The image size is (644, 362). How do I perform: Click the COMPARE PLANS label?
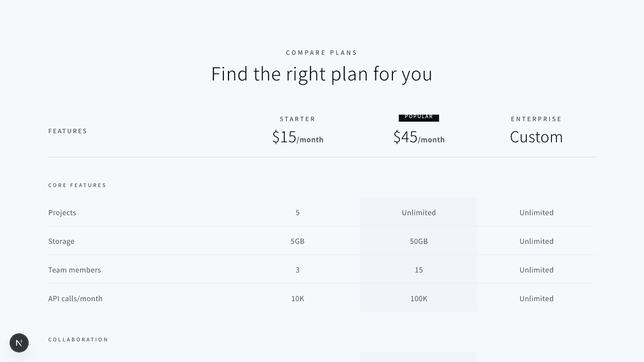321,53
